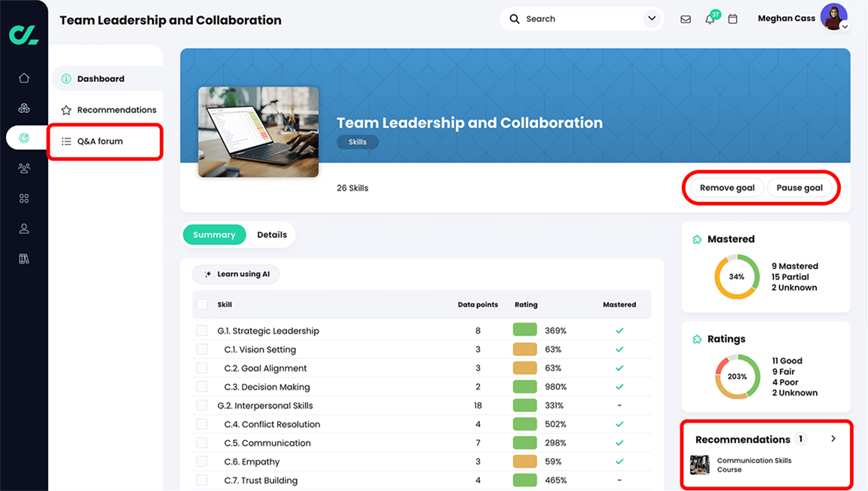Expand the Recommendations panel chevron
The image size is (868, 491).
coord(833,438)
